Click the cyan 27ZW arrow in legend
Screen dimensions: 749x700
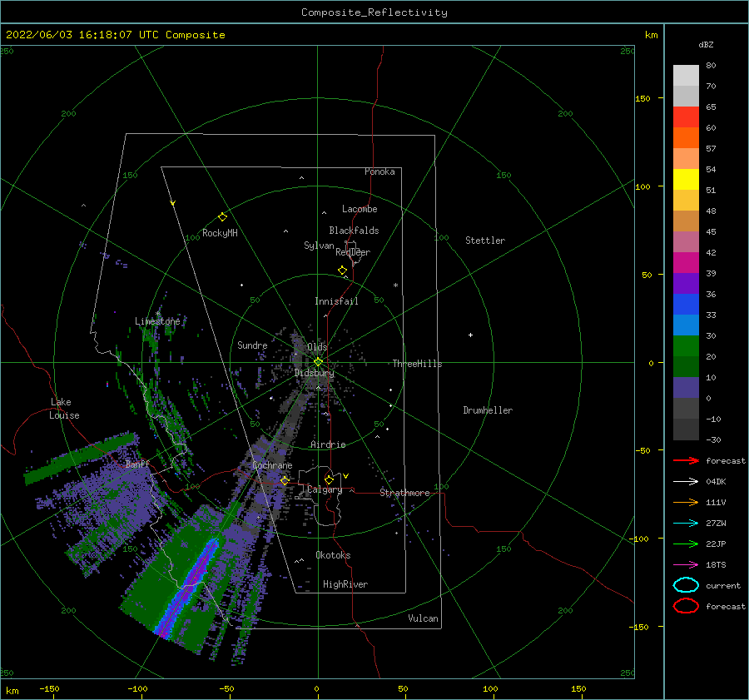[686, 524]
